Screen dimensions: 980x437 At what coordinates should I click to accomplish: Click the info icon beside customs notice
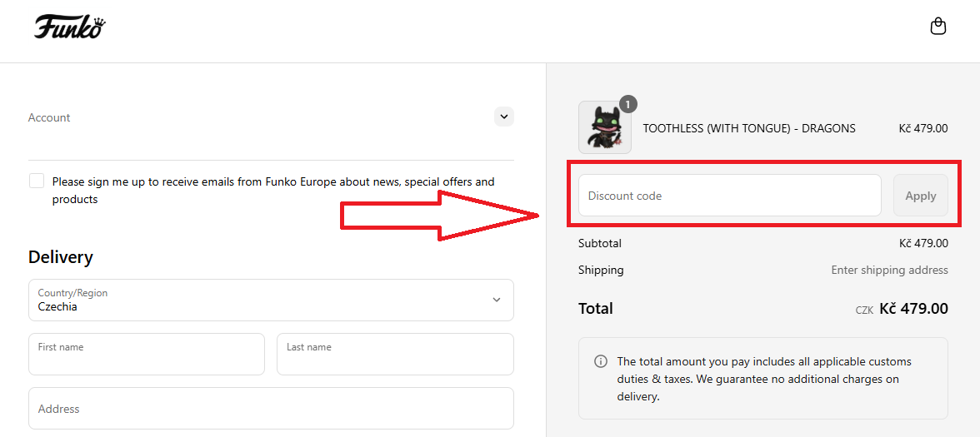point(600,361)
